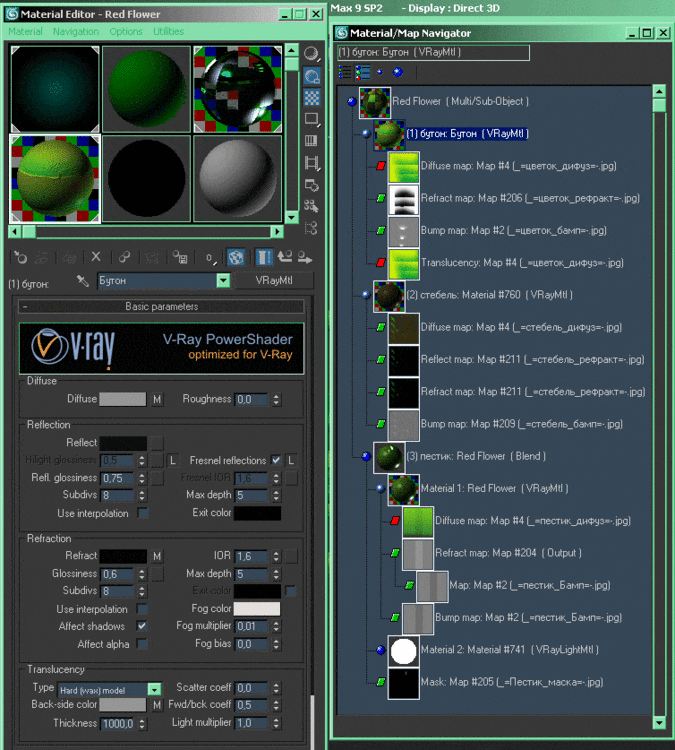675x750 pixels.
Task: Click the Refraction Glossiness value field
Action: (x=117, y=574)
